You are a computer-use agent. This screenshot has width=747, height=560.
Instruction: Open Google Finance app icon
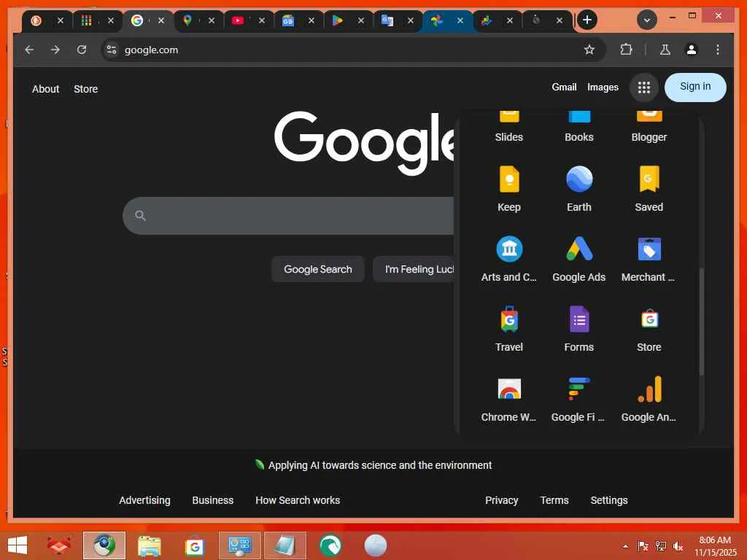click(578, 399)
